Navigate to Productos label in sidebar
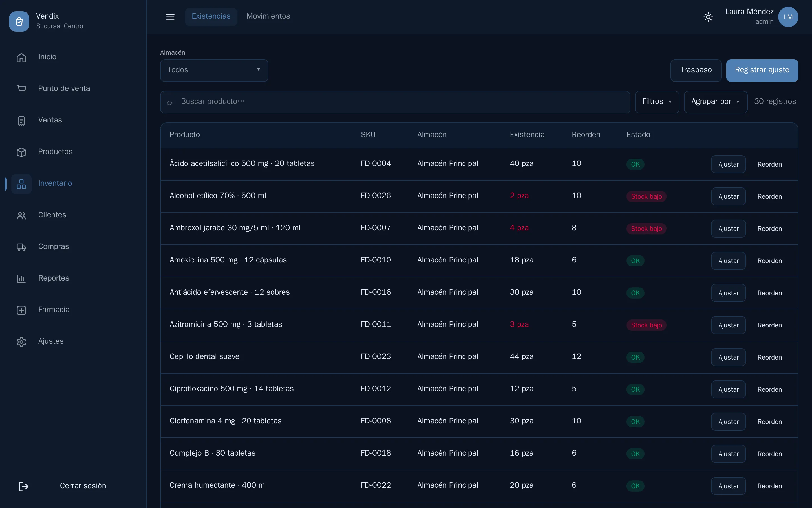 click(55, 152)
